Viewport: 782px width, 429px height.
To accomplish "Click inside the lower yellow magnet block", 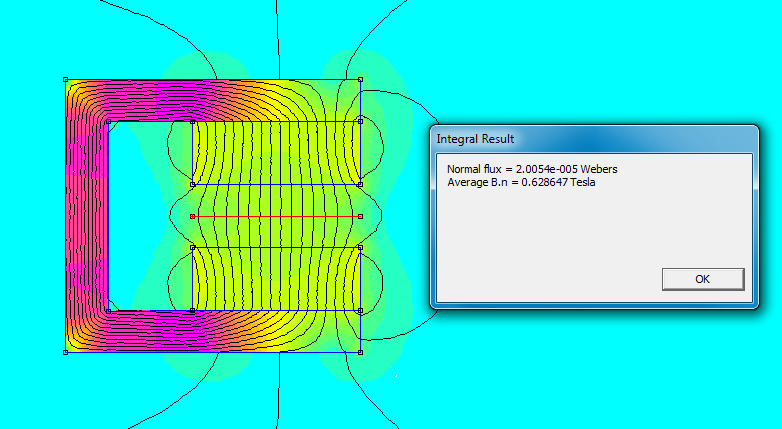I will 275,278.
